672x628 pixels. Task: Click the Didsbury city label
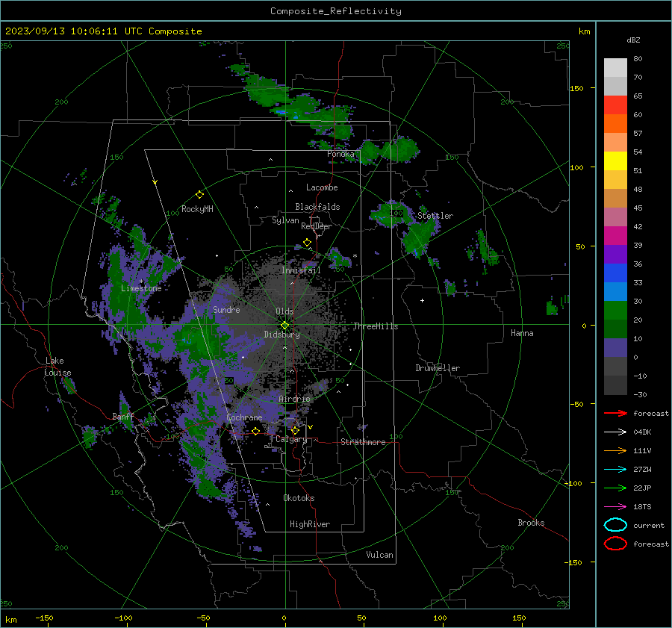[281, 335]
